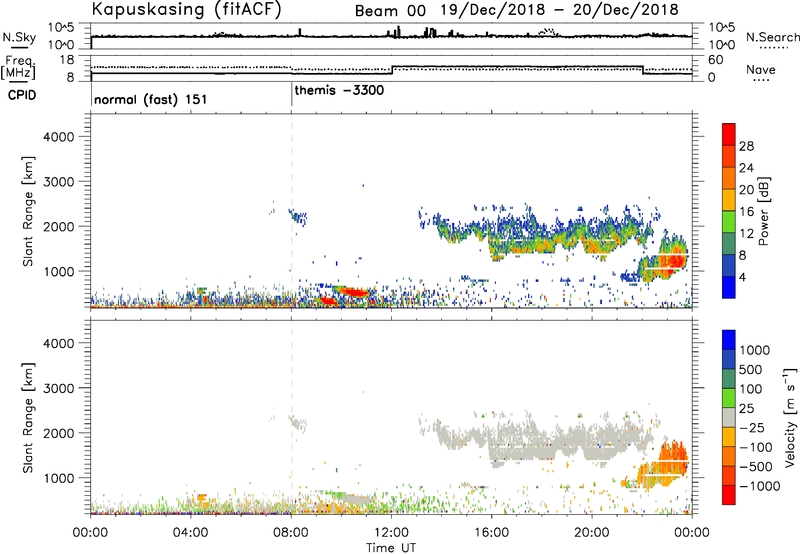Click the '60' Nave axis tick label

coord(715,60)
